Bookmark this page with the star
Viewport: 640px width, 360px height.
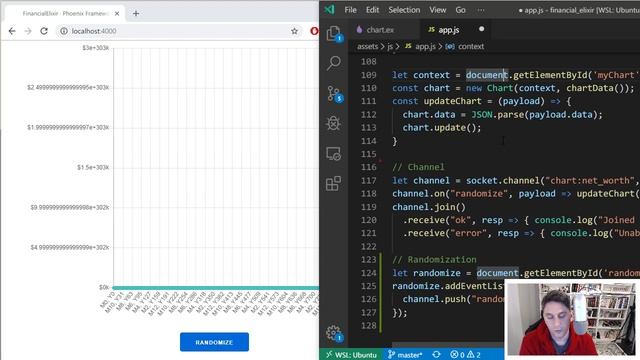[294, 31]
